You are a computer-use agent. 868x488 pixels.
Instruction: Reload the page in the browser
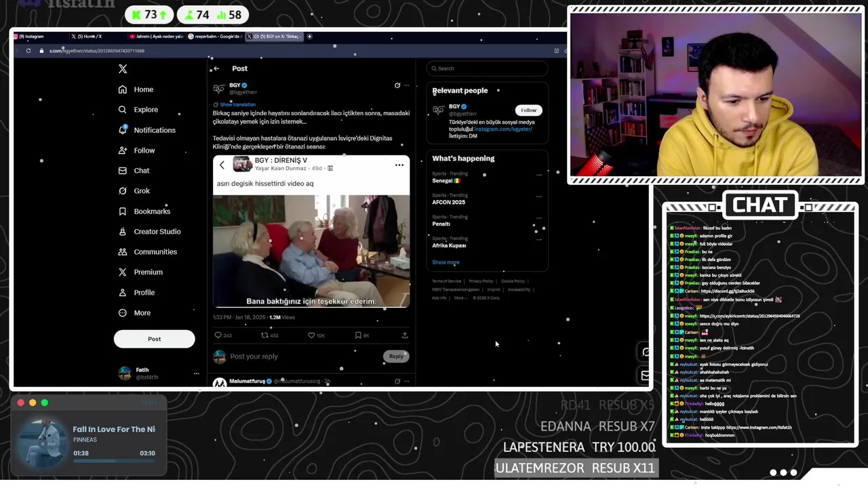28,51
